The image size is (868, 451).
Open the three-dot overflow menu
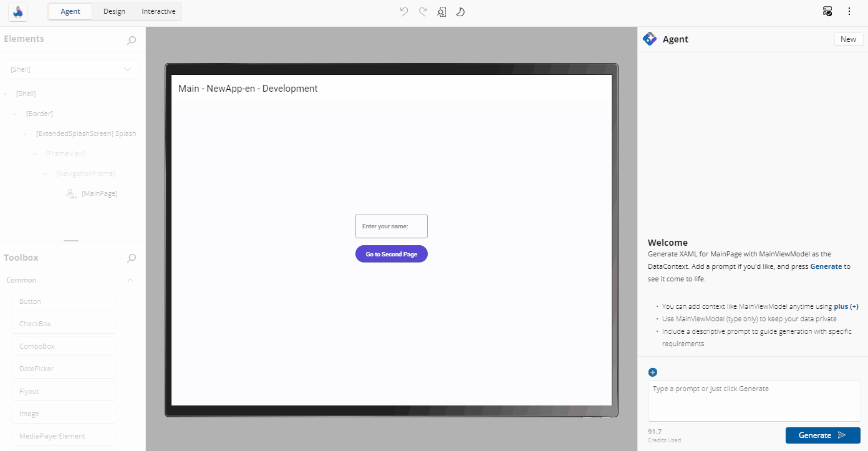coord(850,11)
